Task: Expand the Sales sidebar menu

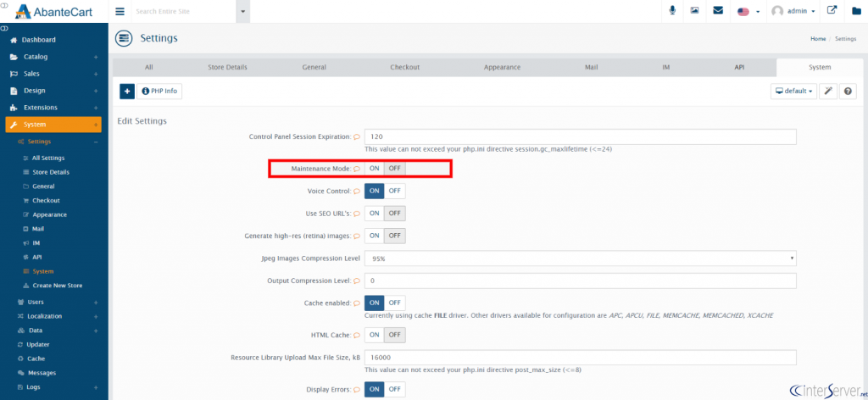Action: pyautogui.click(x=53, y=74)
